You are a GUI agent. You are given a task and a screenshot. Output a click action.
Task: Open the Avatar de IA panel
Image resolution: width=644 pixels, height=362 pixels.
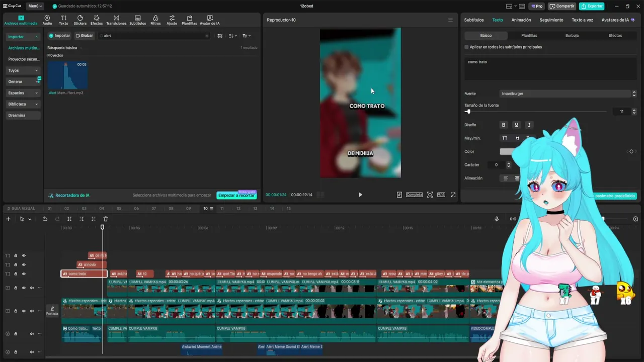click(210, 20)
